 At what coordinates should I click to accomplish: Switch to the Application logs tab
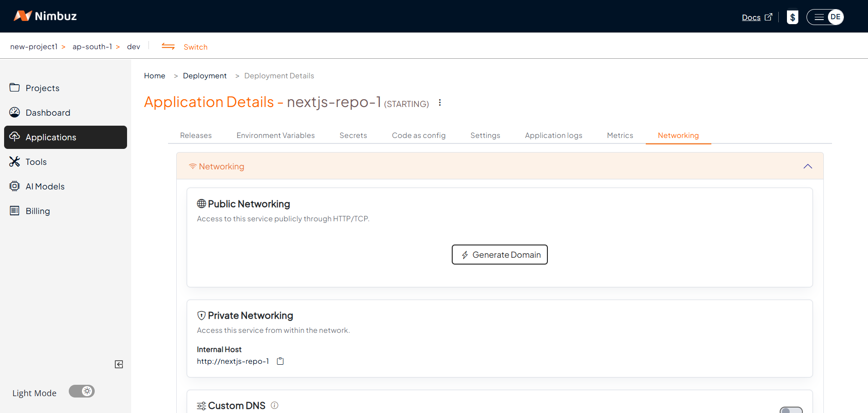553,135
